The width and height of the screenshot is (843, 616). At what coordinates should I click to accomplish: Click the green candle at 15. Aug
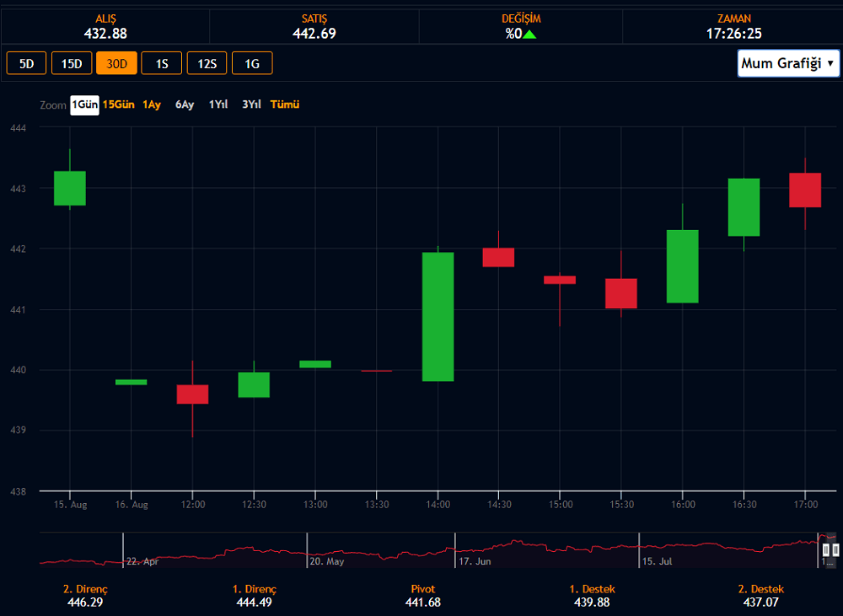[x=70, y=188]
